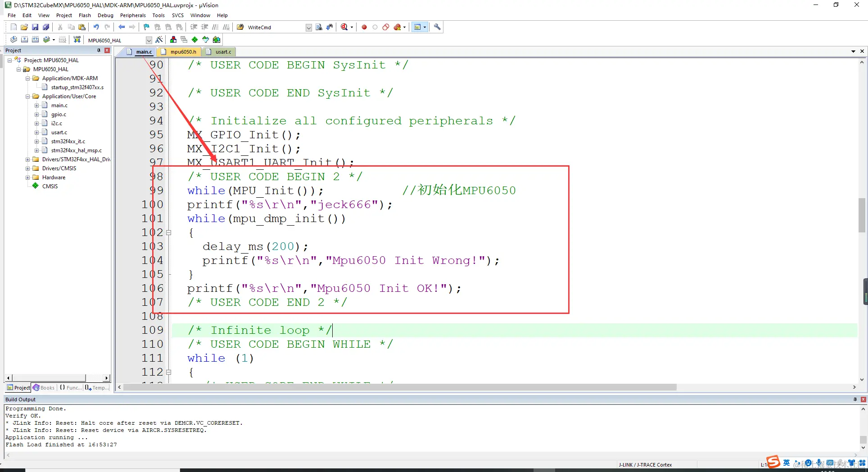Rebuild all target files with the Rebuild icon
Screen dimensions: 868x472
pos(35,40)
